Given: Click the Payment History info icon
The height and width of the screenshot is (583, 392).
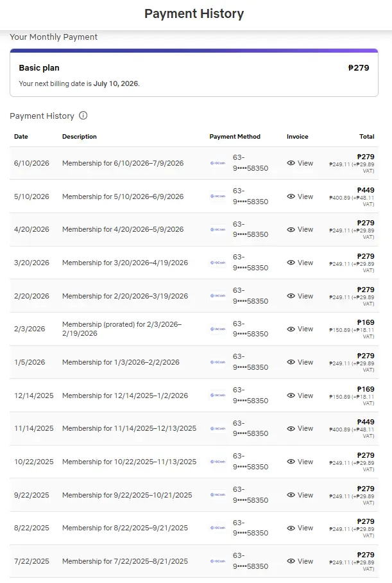Looking at the screenshot, I should pyautogui.click(x=83, y=116).
